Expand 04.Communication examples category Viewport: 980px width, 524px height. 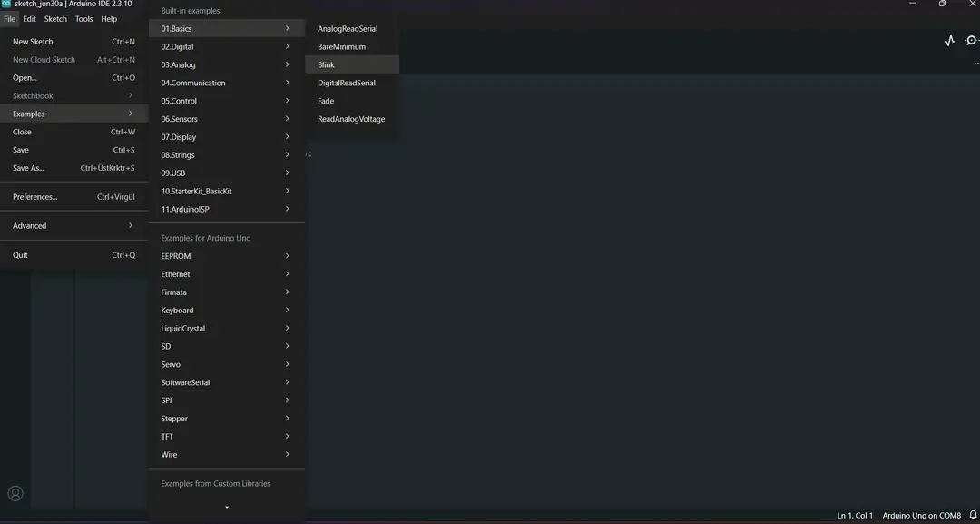pos(227,84)
